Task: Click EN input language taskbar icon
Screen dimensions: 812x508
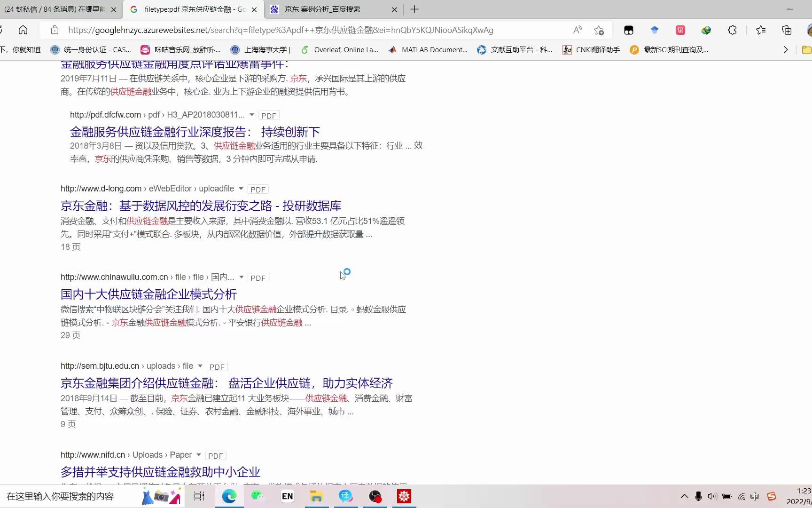Action: 287,496
